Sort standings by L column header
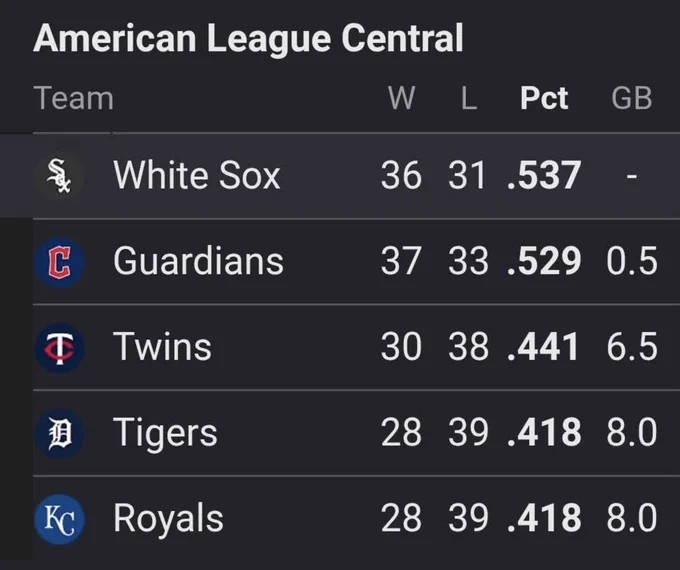Screen dimensions: 680x570 pos(469,98)
